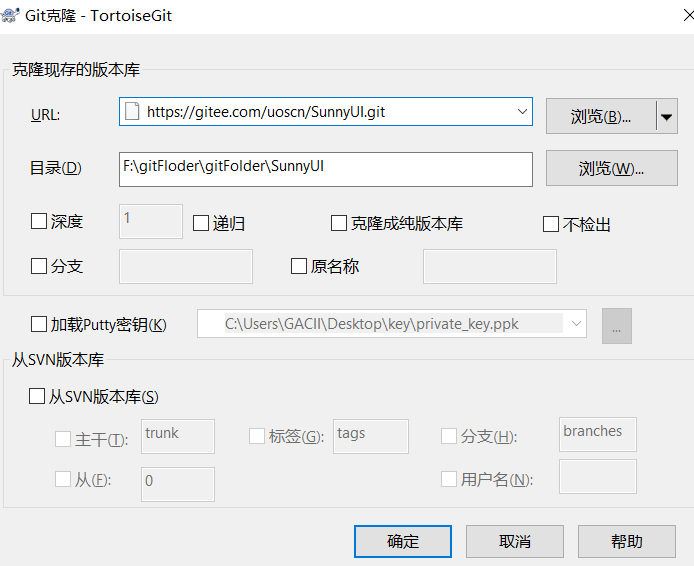Close the Git克隆 dialog window
The height and width of the screenshot is (566, 694).
point(689,15)
